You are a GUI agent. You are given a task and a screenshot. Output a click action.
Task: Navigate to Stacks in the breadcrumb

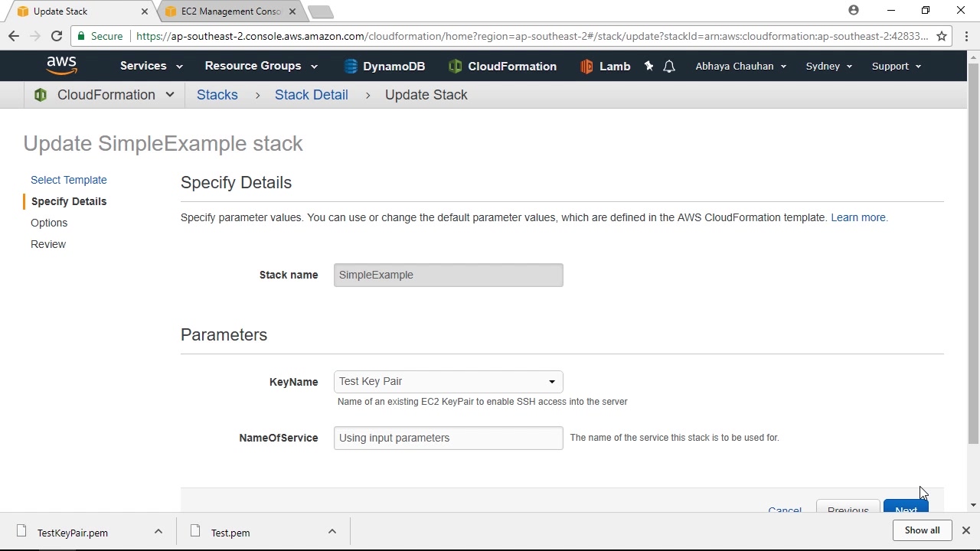click(x=217, y=95)
